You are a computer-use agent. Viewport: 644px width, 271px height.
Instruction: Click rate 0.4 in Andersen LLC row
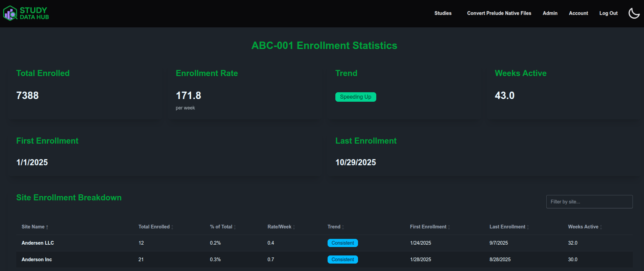click(x=271, y=243)
